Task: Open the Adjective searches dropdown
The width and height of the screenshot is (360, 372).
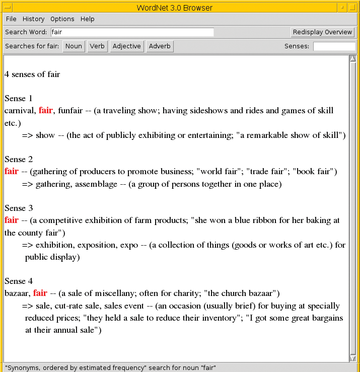Action: (126, 46)
